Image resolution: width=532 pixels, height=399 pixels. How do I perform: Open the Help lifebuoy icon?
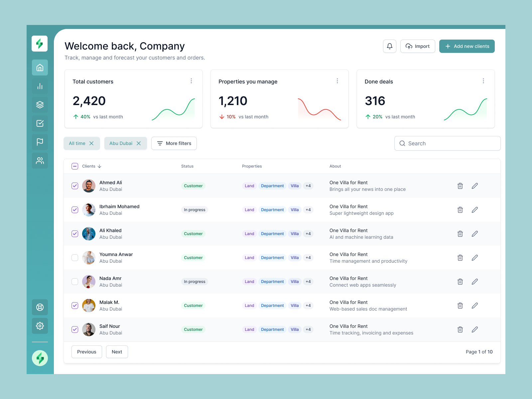point(40,307)
